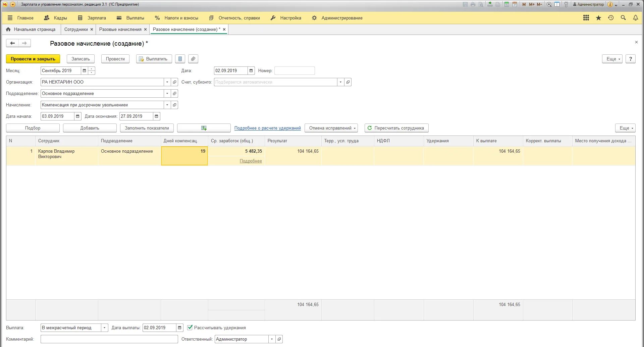Open the Организация record with its open icon
Screen dimensions: 644x347
tap(174, 82)
